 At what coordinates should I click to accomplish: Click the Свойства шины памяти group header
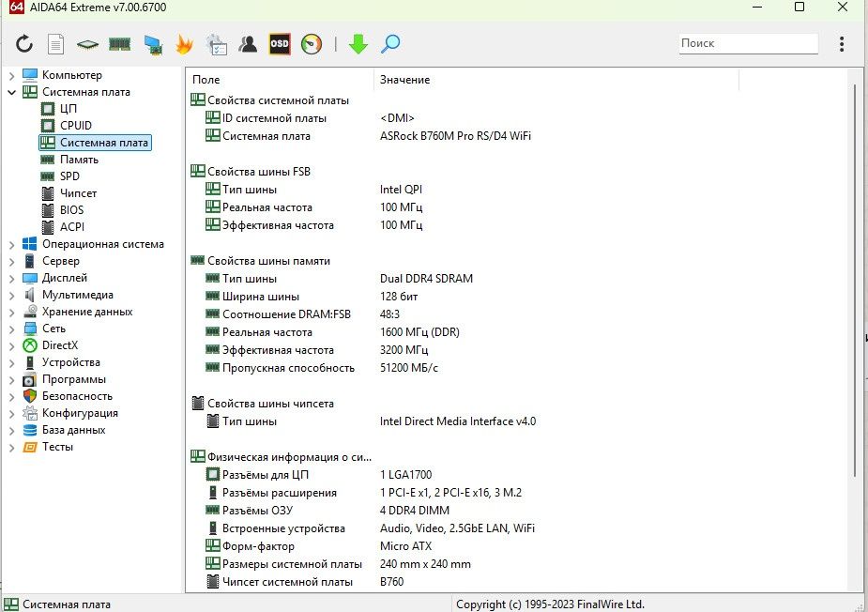click(261, 261)
